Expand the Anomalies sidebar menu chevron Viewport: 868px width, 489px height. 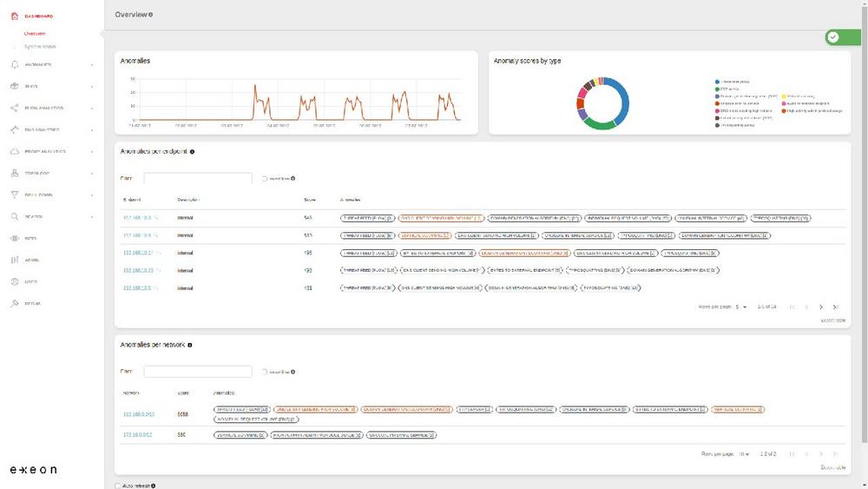coord(92,64)
